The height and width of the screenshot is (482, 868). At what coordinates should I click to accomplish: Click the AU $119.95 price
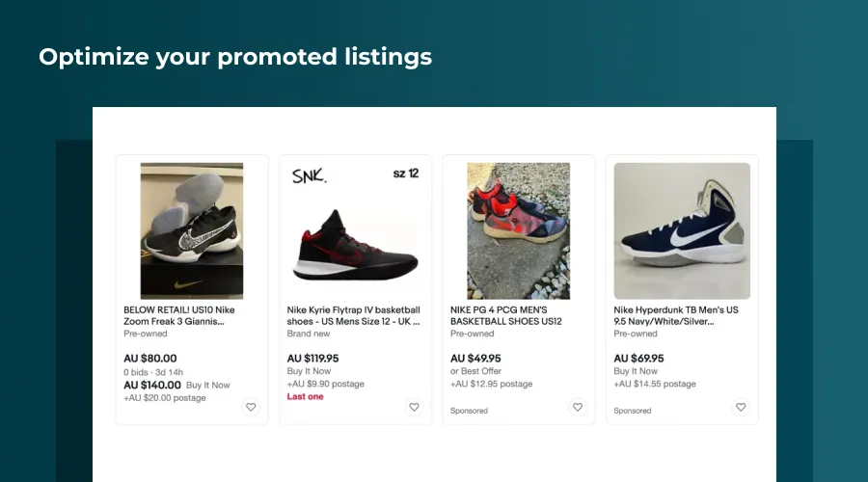coord(313,359)
